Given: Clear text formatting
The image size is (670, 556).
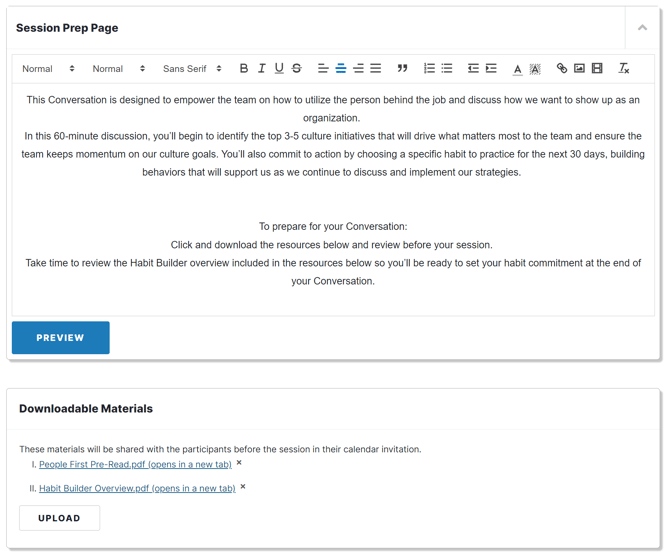Looking at the screenshot, I should (623, 69).
